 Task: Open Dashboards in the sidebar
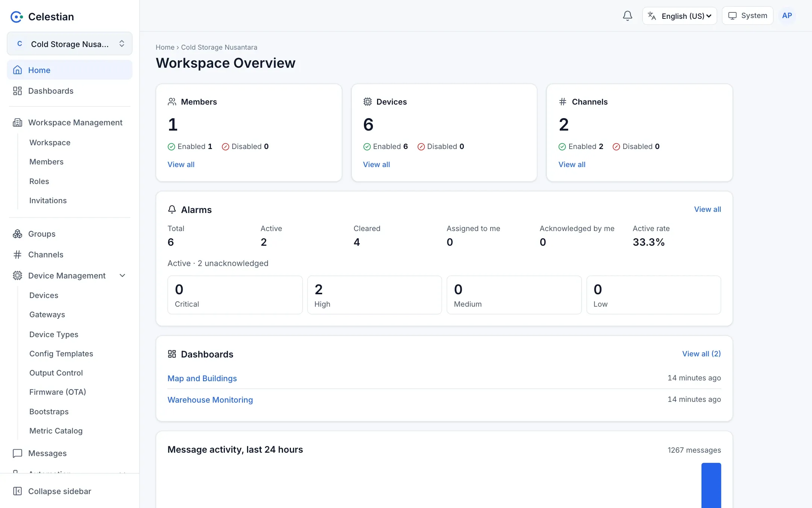point(70,91)
